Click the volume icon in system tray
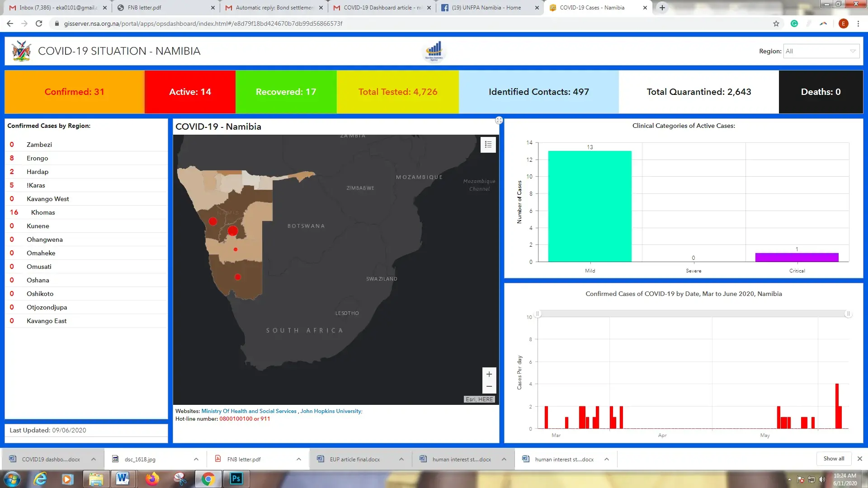 coord(822,479)
